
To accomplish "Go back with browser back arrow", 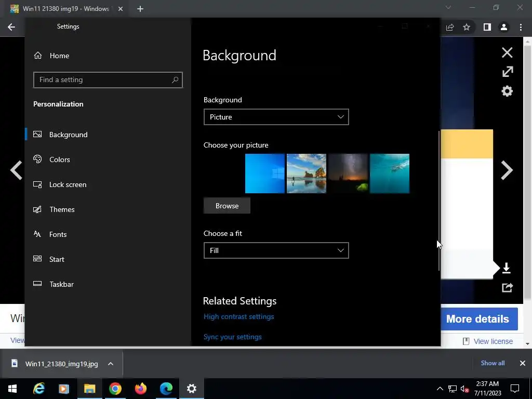I will click(11, 27).
